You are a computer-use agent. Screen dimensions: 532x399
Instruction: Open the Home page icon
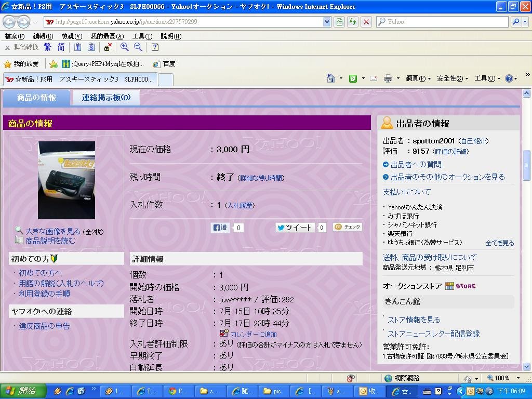pyautogui.click(x=331, y=78)
